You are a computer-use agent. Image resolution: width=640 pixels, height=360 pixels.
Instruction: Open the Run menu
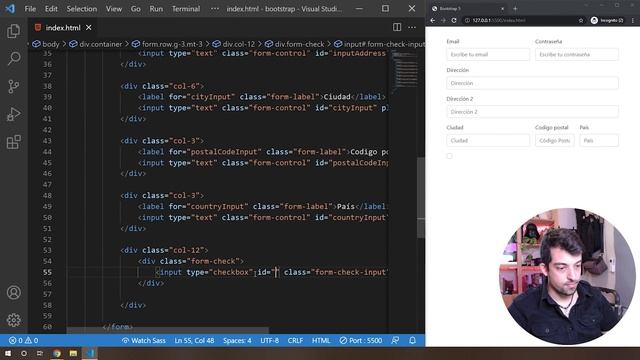(x=156, y=9)
